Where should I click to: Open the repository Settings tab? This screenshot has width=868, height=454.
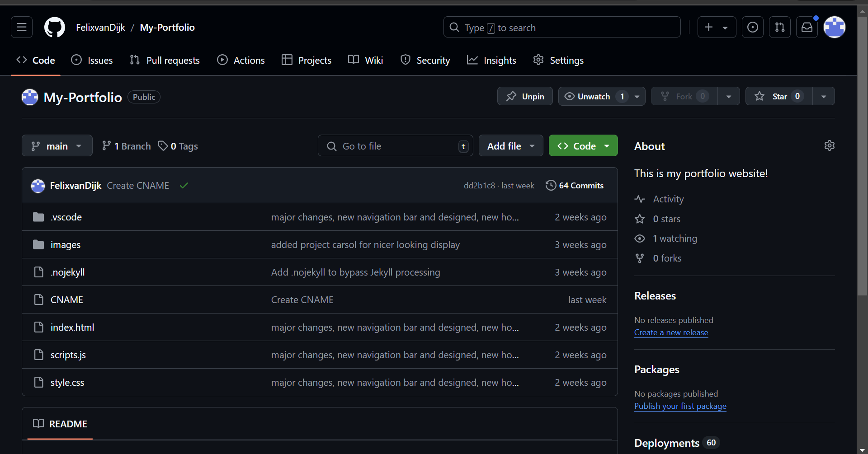click(558, 60)
